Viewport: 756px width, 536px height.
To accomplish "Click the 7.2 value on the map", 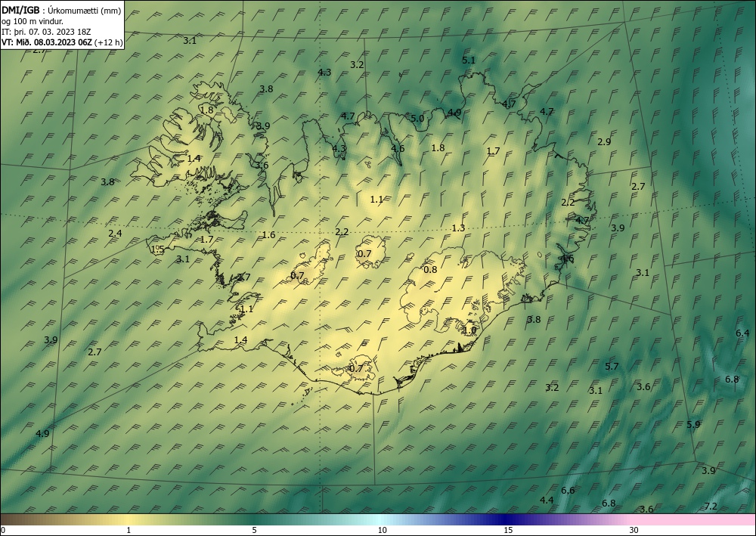I will (x=711, y=506).
